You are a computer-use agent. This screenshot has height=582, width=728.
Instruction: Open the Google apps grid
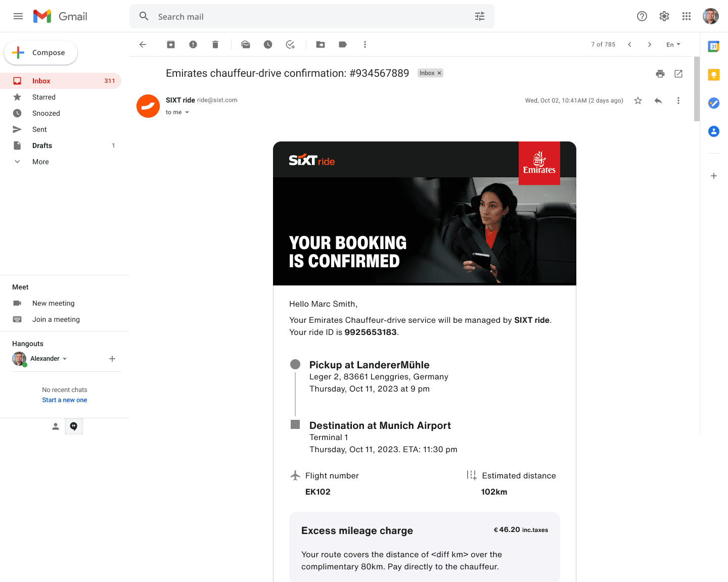687,16
